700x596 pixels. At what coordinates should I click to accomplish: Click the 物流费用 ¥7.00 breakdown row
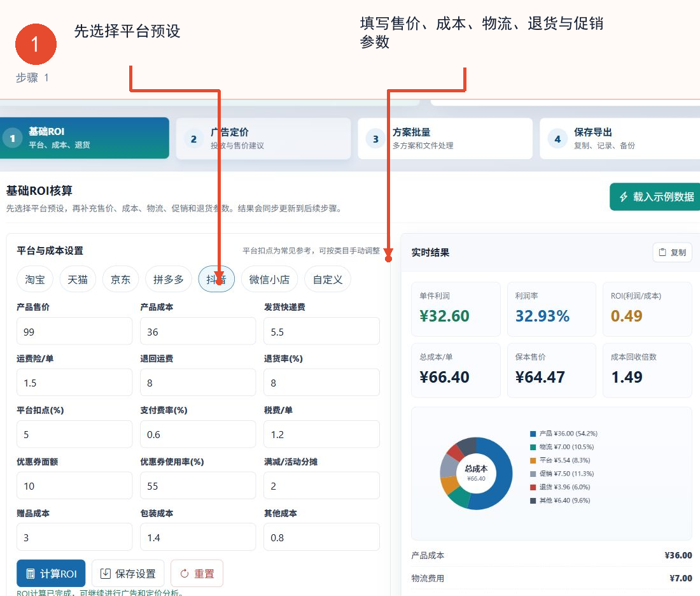coord(551,578)
